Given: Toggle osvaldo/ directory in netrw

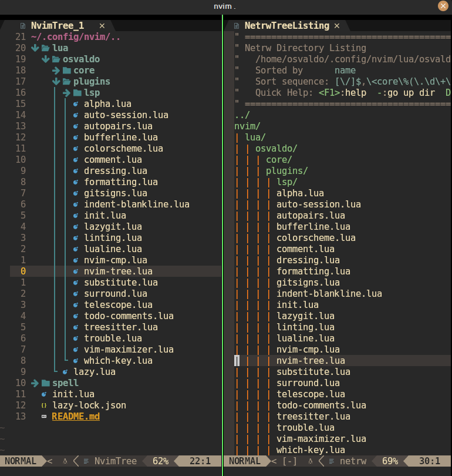Looking at the screenshot, I should coord(276,149).
